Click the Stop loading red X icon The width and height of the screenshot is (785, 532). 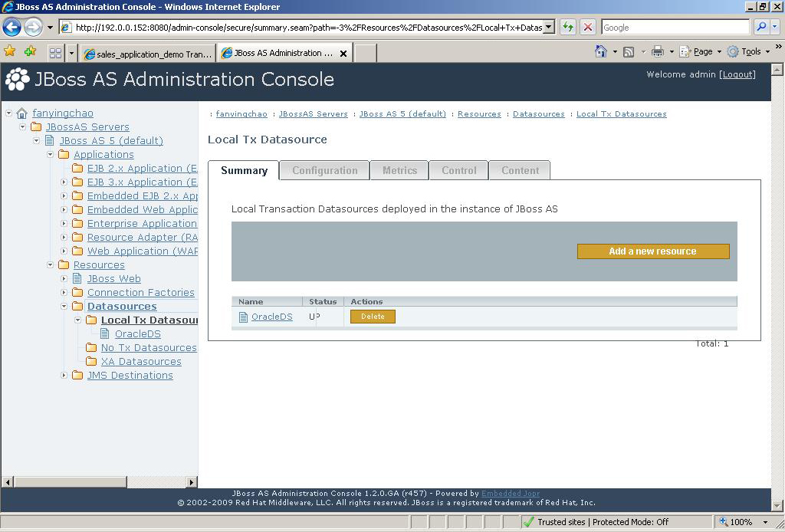(x=588, y=27)
